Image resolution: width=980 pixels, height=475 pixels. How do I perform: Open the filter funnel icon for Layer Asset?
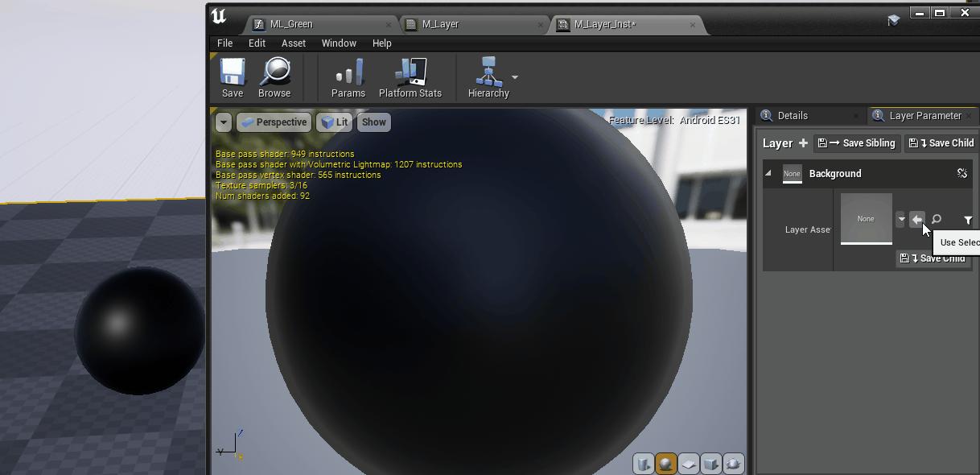coord(968,220)
